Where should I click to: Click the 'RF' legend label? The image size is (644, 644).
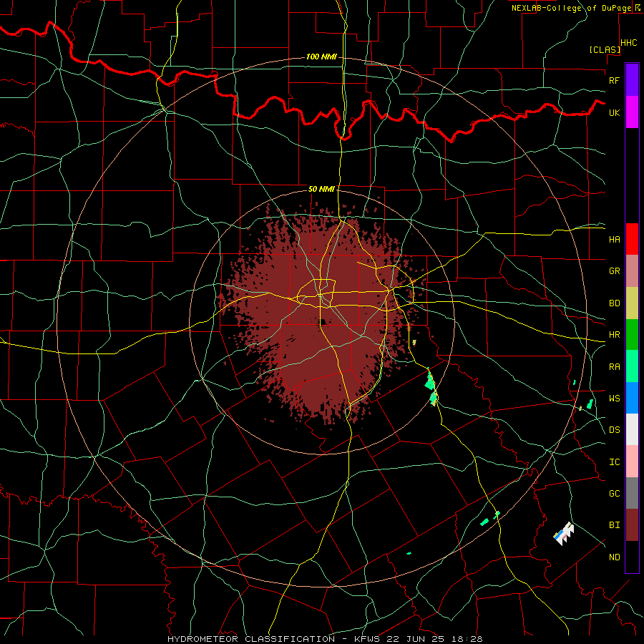(614, 80)
